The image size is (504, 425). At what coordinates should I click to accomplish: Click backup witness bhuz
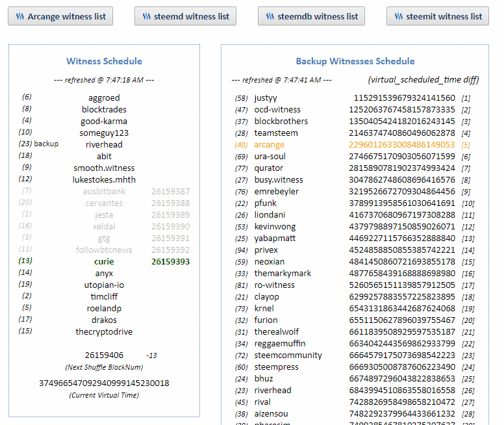pos(264,379)
